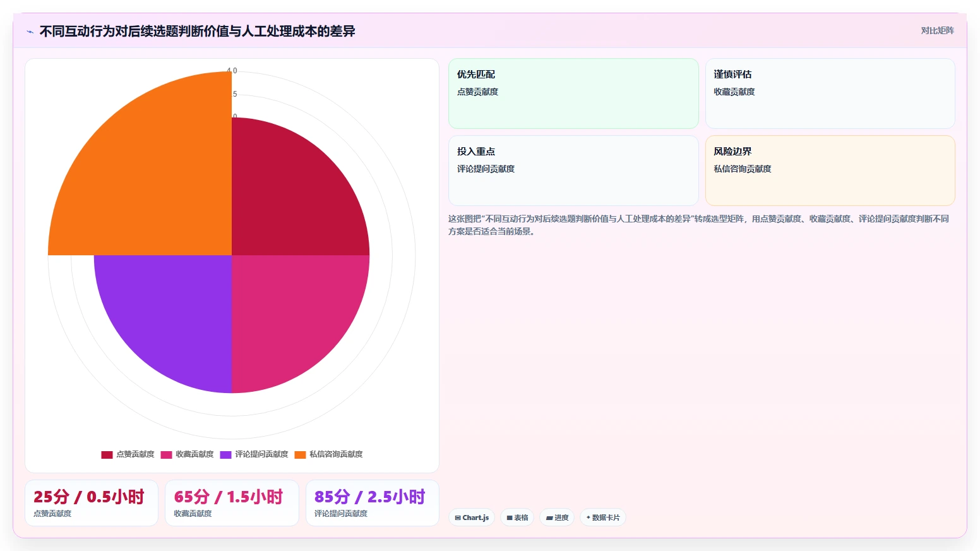Select the 25分 / 0.5小时 stat card
Viewport: 980px width, 551px height.
point(92,503)
